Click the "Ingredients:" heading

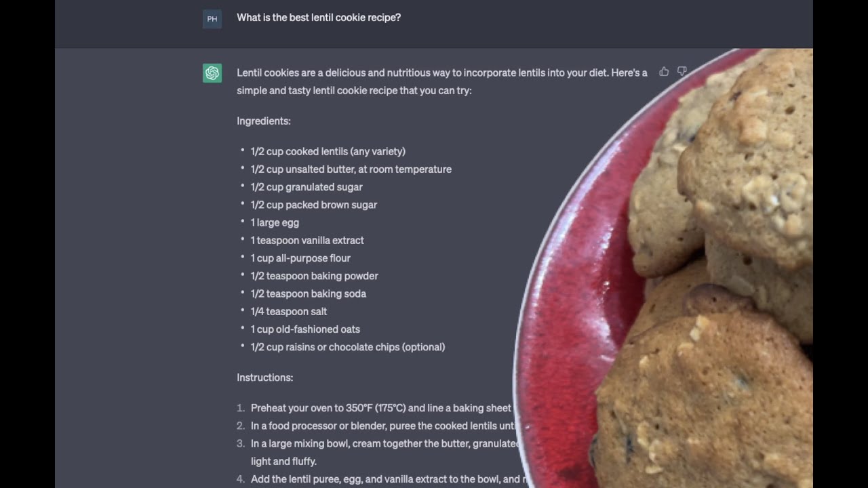(x=264, y=121)
